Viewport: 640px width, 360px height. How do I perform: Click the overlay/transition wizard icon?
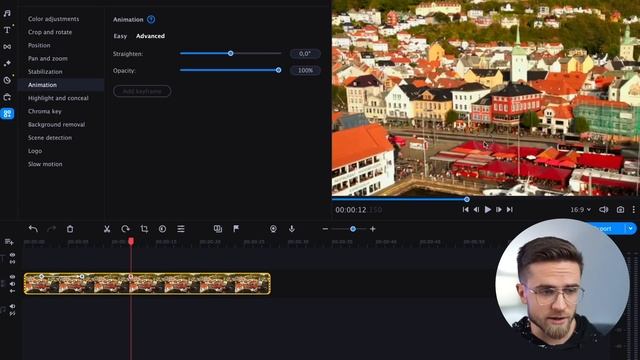(218, 229)
